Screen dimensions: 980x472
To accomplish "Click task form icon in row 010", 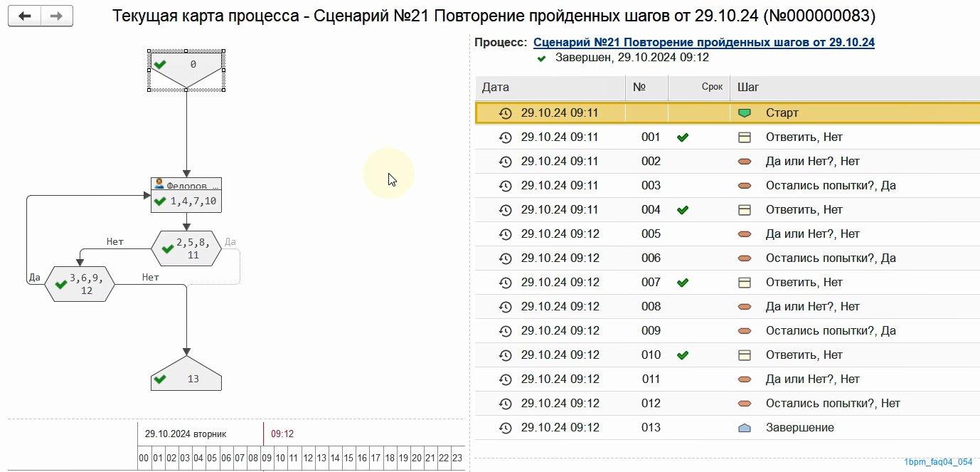I will click(745, 355).
